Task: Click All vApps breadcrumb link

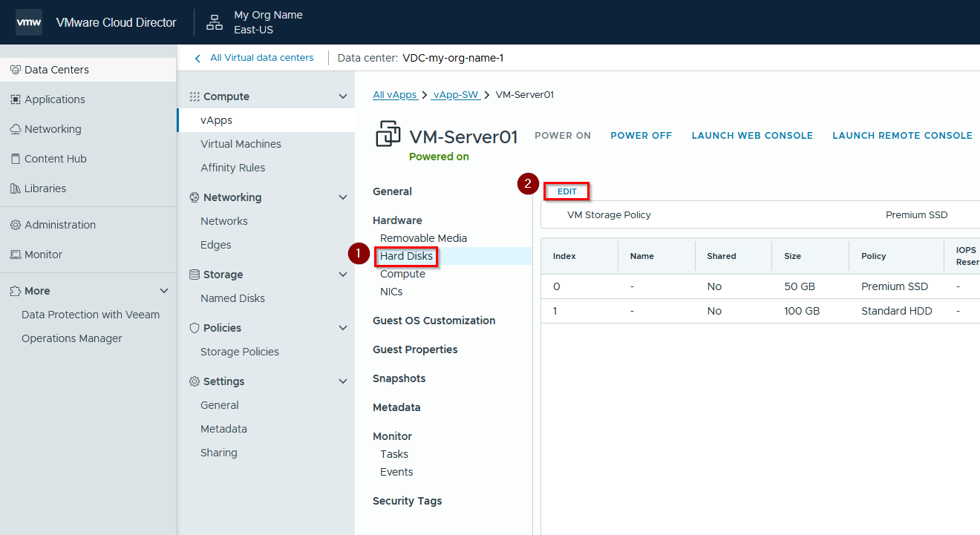Action: (x=394, y=95)
